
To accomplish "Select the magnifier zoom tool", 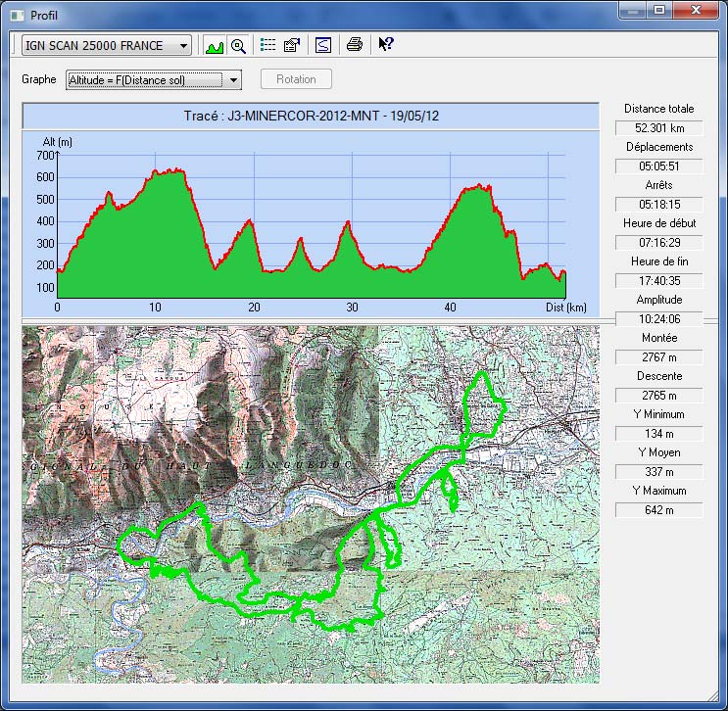I will (238, 45).
